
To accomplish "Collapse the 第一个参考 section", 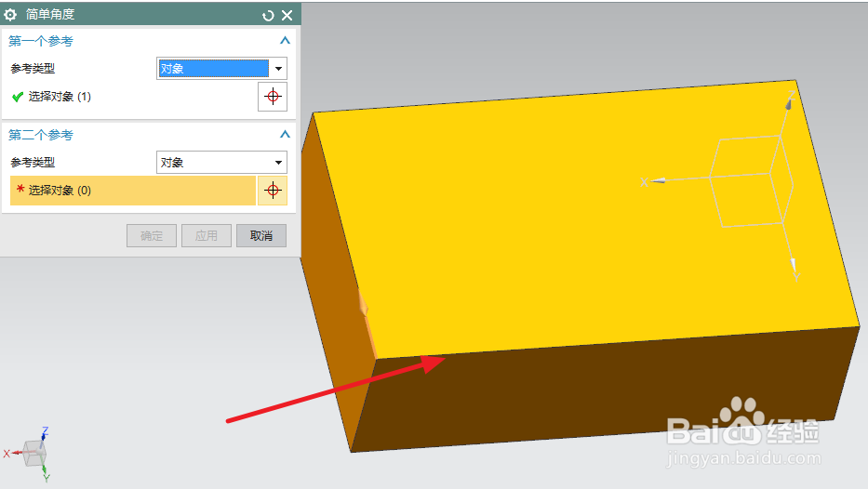I will click(285, 40).
